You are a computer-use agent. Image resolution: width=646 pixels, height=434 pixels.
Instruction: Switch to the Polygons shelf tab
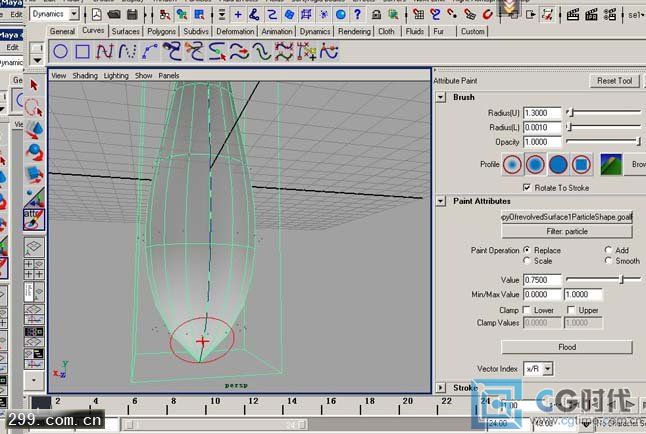pos(161,31)
